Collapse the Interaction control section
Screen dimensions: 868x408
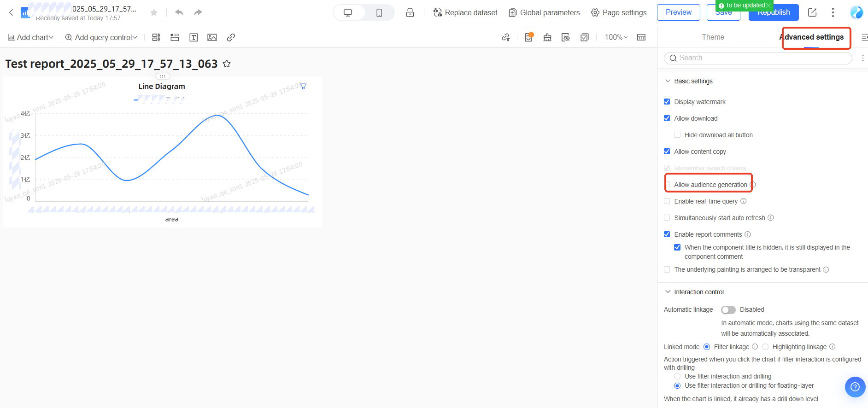(668, 292)
